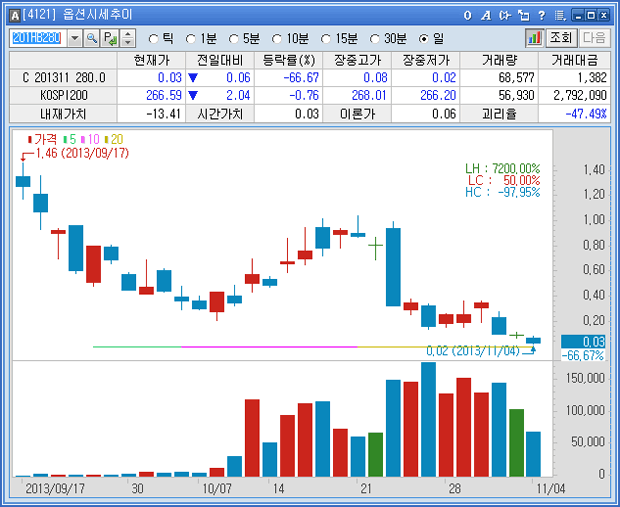Open the option code dropdown arrow
This screenshot has width=620, height=507.
(74, 37)
